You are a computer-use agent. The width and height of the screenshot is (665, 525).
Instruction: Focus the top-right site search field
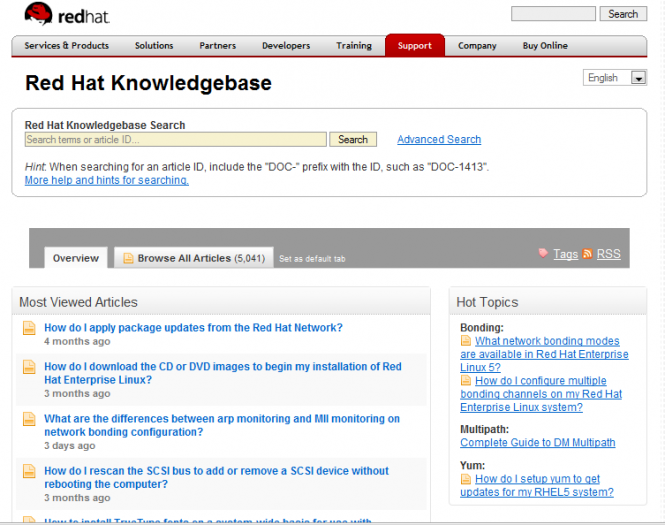(x=553, y=14)
